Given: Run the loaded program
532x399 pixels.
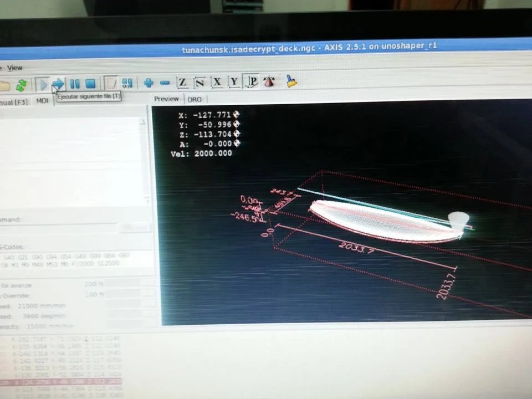Looking at the screenshot, I should (x=43, y=84).
